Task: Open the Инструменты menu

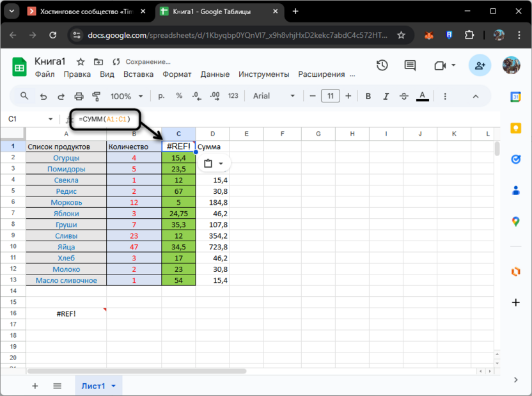Action: 263,74
